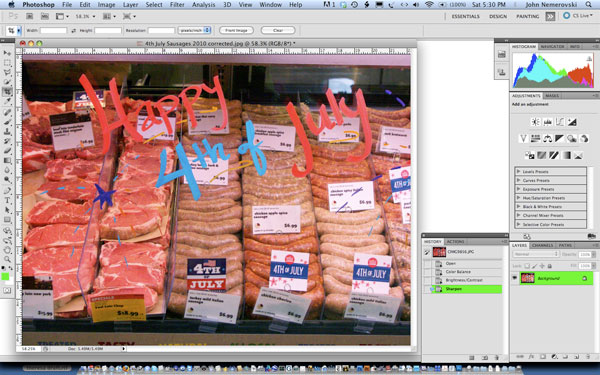600x375 pixels.
Task: Hide the Background layer eye icon
Action: pos(515,278)
